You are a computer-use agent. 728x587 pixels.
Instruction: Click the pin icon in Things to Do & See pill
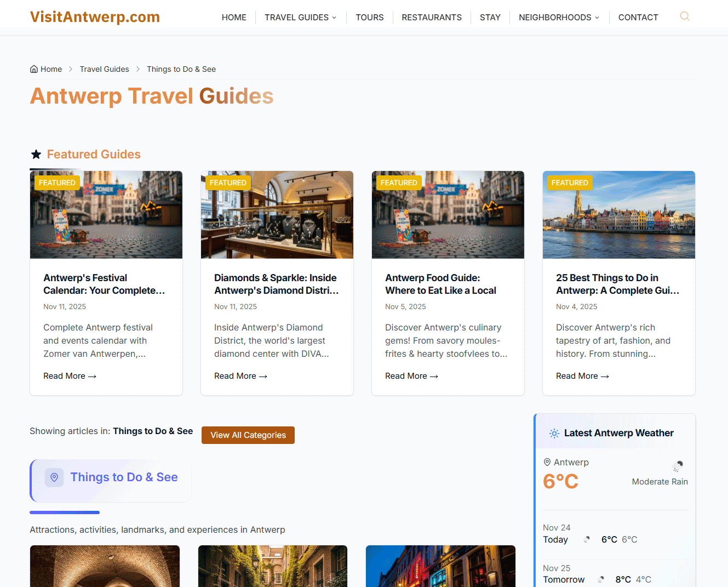(x=54, y=477)
